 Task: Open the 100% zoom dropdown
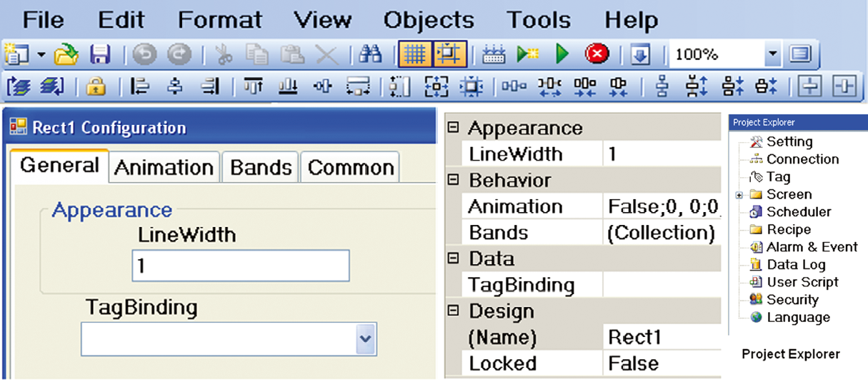773,54
